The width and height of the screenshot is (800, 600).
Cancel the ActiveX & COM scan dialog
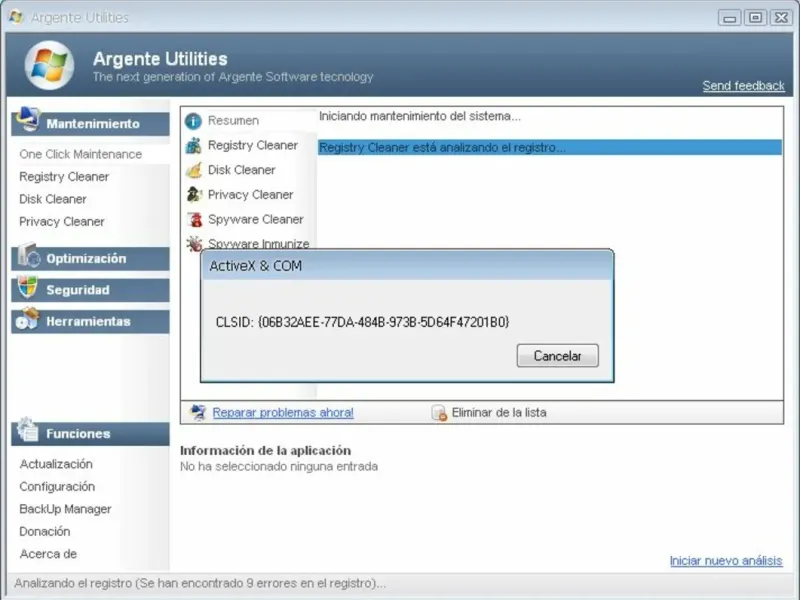pos(558,356)
